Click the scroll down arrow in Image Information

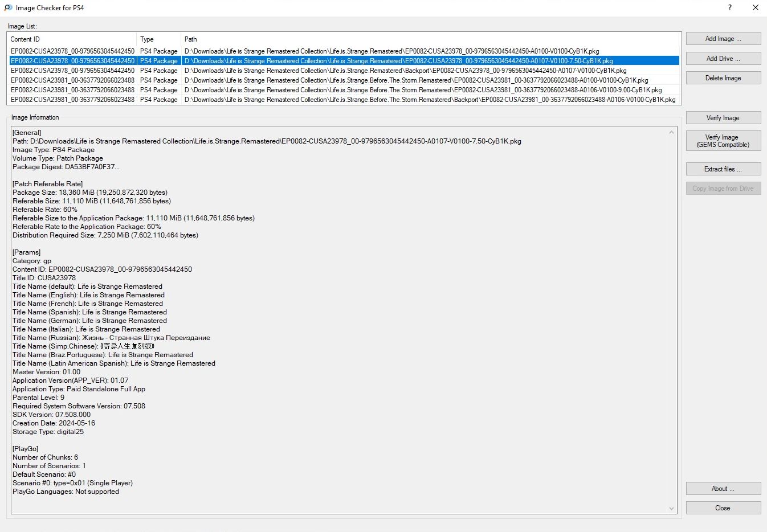(671, 509)
